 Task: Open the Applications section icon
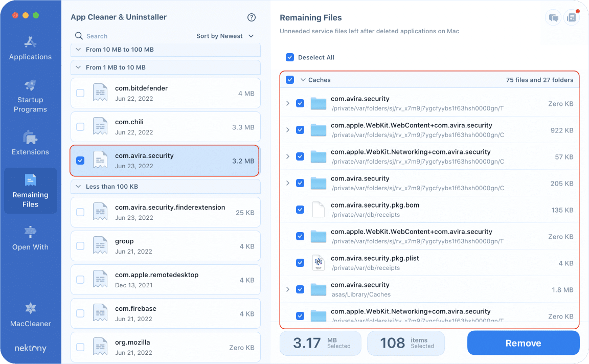(31, 42)
